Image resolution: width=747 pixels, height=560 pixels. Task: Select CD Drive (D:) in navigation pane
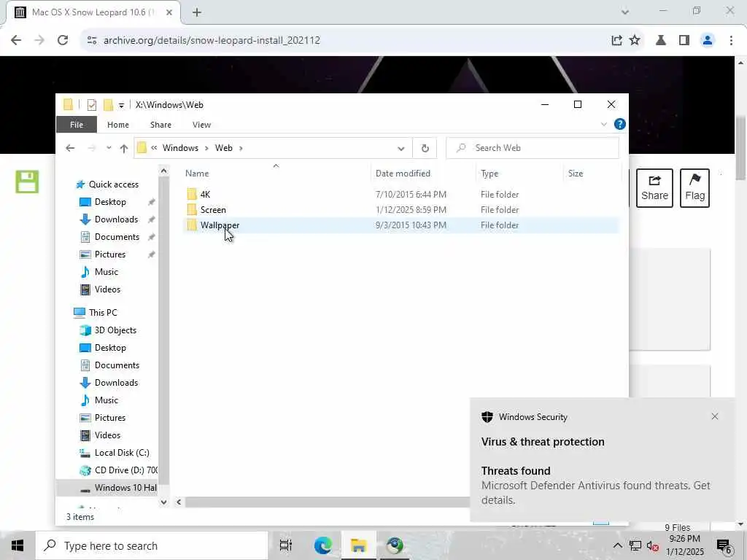point(125,470)
